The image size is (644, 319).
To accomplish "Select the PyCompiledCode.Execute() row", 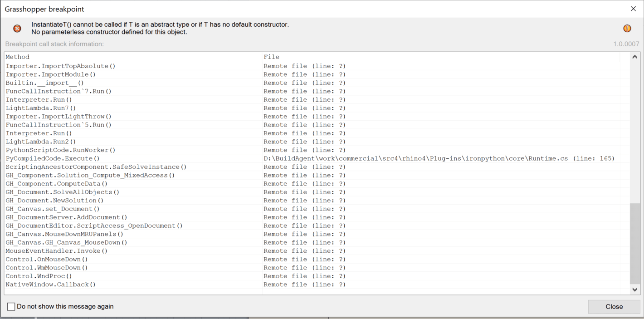I will (312, 158).
